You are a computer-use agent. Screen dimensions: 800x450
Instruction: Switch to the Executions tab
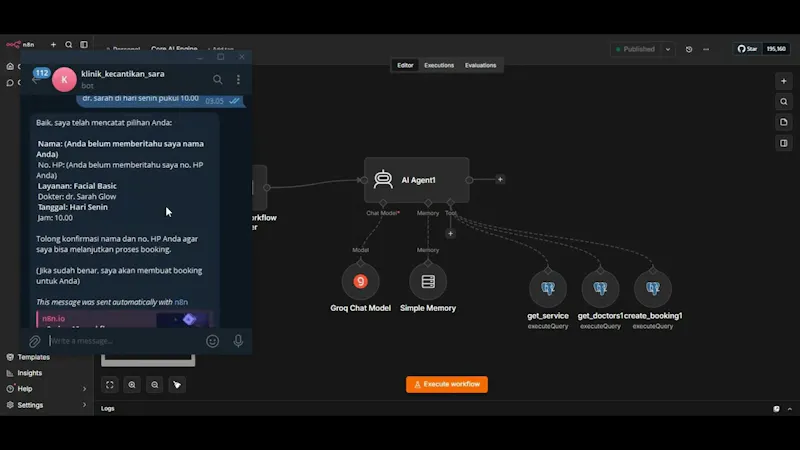[x=439, y=65]
